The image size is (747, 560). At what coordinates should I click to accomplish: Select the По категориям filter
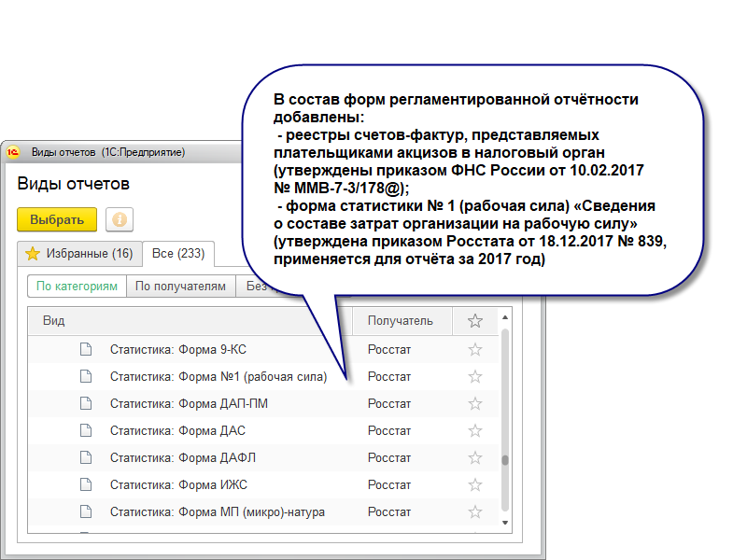(77, 287)
